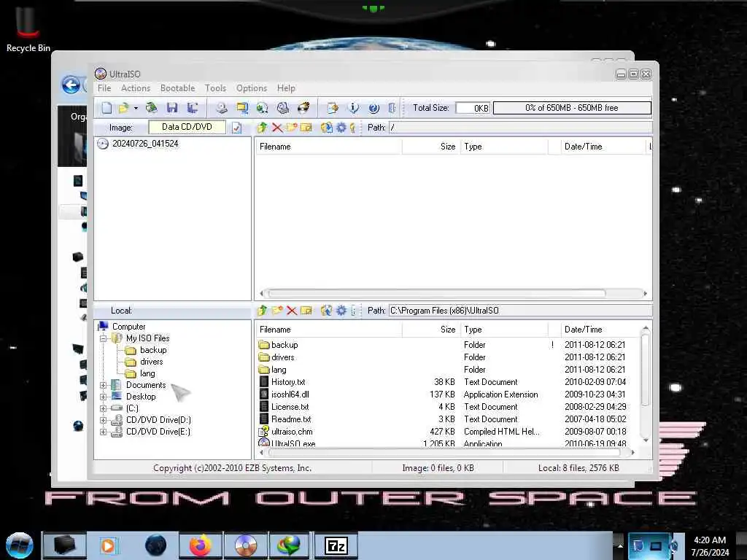Sort image file list by Filename column
Image resolution: width=747 pixels, height=560 pixels.
tap(328, 147)
